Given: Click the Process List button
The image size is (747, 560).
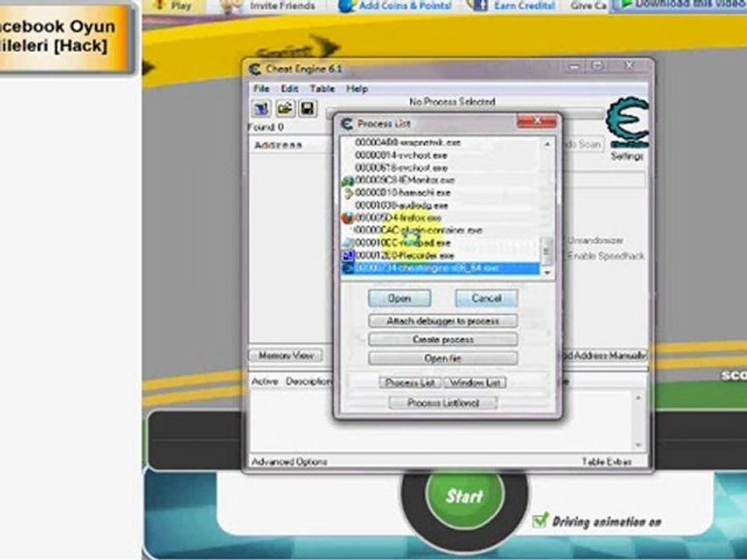Looking at the screenshot, I should tap(410, 383).
